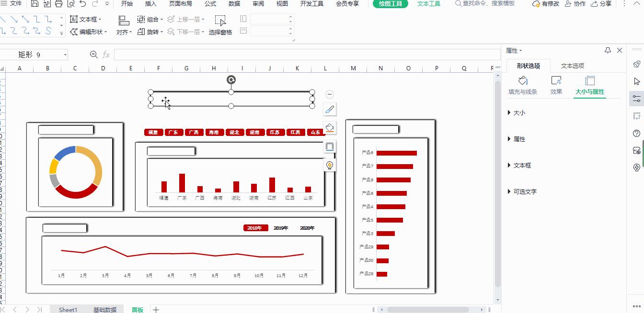
Task: Click the floating lightbulb suggestion icon
Action: click(x=330, y=166)
